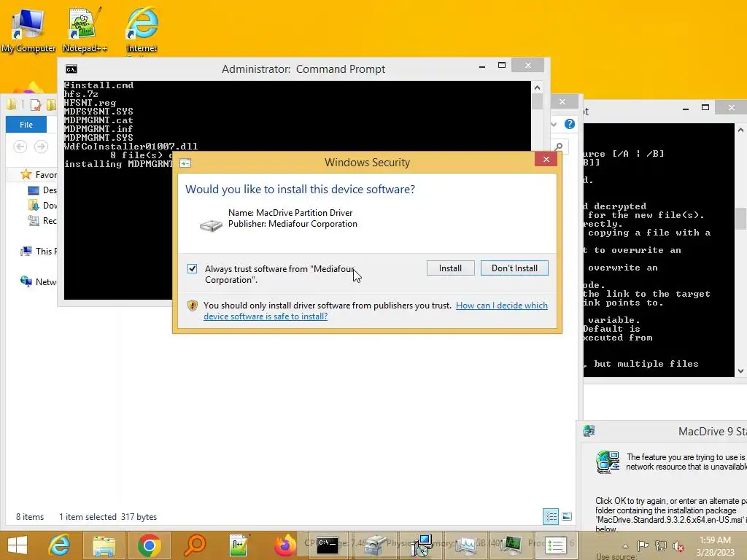
Task: Open Firefox from the taskbar
Action: coord(285,545)
